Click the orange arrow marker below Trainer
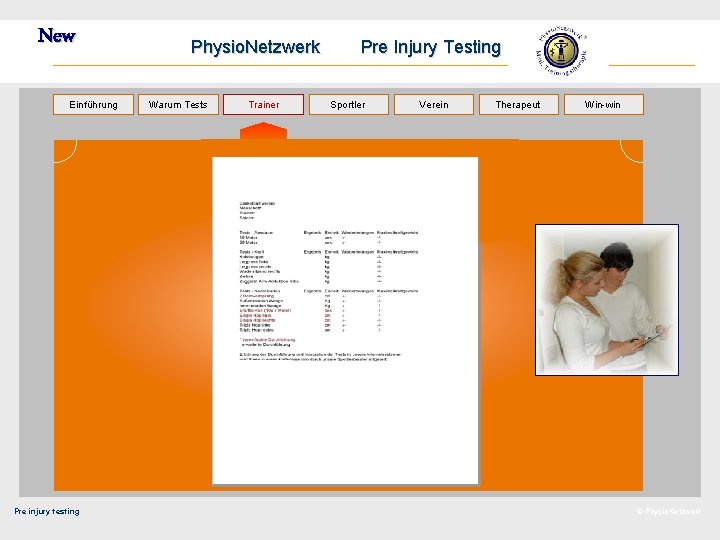The height and width of the screenshot is (540, 720). (264, 130)
